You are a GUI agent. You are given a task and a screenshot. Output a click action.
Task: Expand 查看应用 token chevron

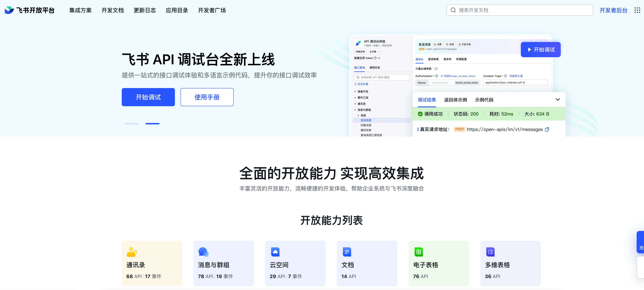[x=379, y=58]
